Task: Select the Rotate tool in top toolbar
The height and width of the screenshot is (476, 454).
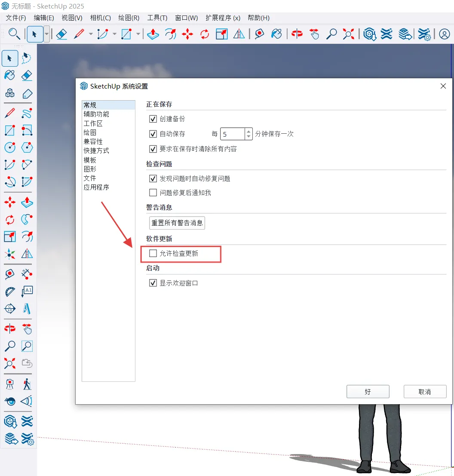Action: click(x=205, y=34)
